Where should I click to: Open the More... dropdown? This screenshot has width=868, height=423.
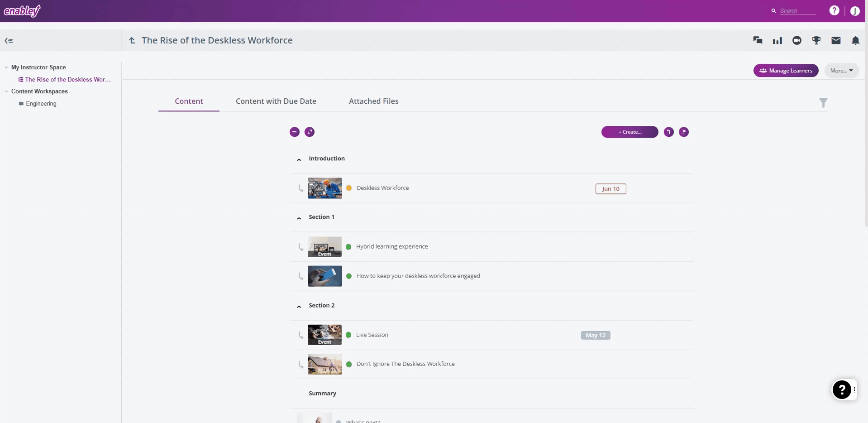pyautogui.click(x=841, y=71)
